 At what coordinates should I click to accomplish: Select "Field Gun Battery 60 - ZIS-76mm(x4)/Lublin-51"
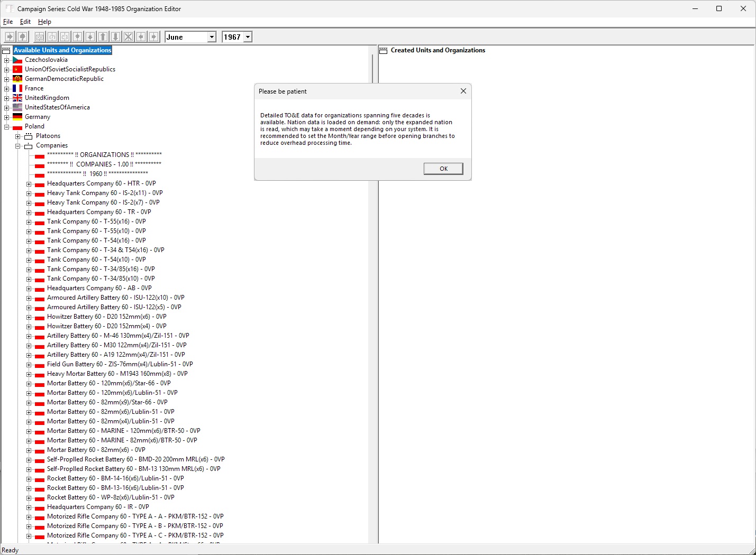click(120, 364)
